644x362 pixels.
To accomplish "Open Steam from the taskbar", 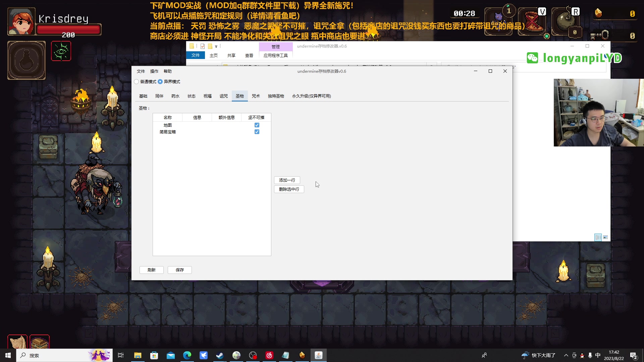I will 220,355.
